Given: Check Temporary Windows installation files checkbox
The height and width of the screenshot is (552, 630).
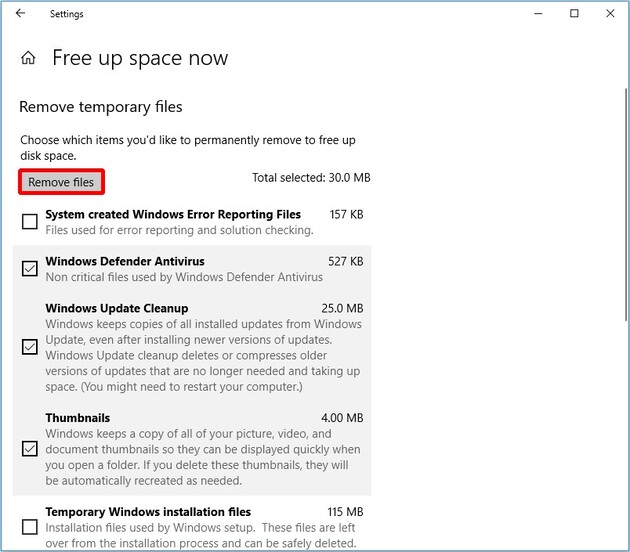Looking at the screenshot, I should click(30, 527).
